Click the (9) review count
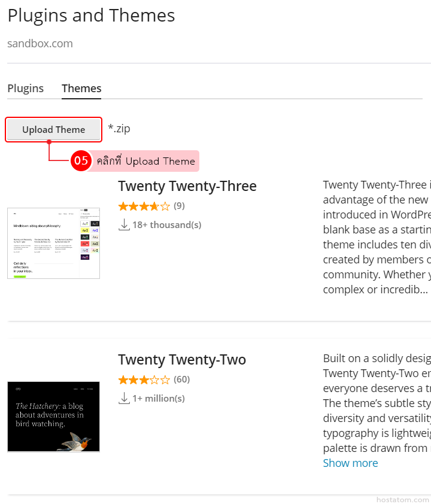The width and height of the screenshot is (431, 504). 179,207
